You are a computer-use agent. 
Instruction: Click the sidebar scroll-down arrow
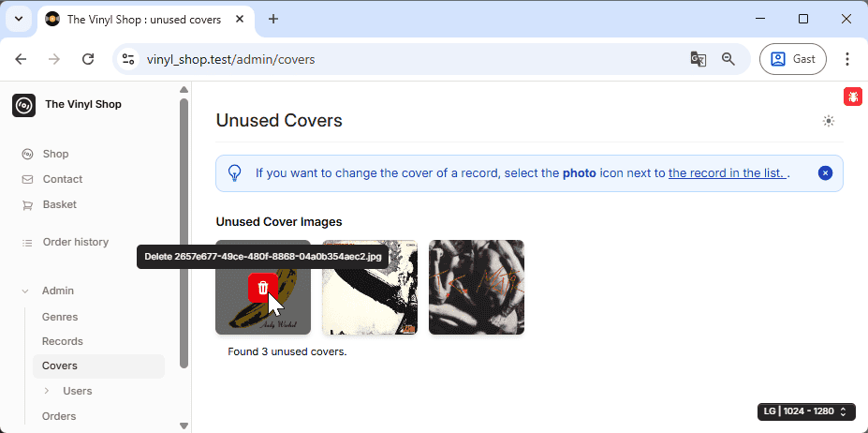[184, 426]
